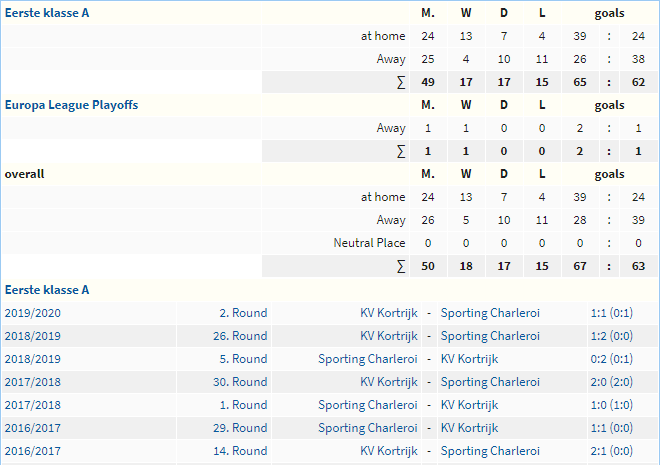
Task: Select the 29. Round link
Action: [x=240, y=428]
